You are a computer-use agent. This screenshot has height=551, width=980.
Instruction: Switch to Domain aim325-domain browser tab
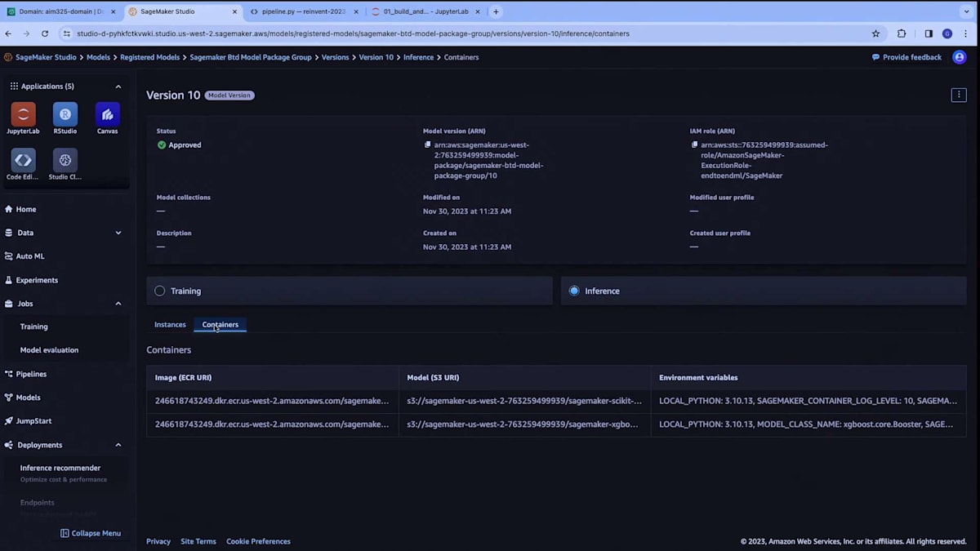[61, 11]
